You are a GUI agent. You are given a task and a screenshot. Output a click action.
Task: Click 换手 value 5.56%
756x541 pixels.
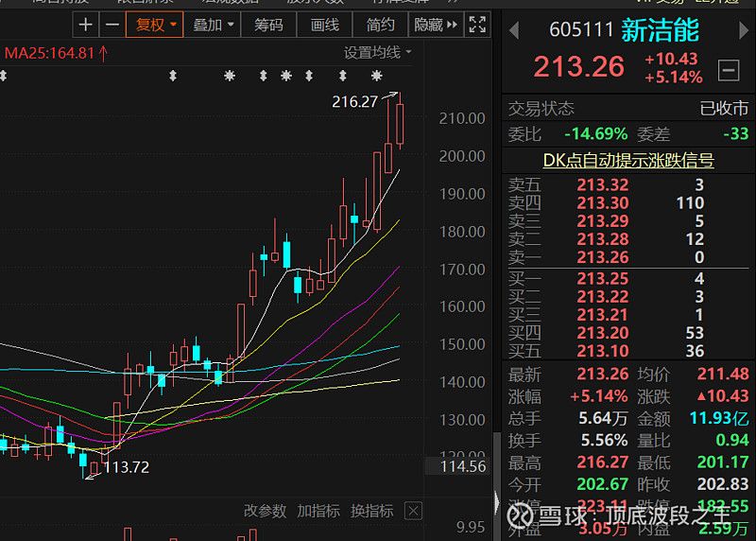coord(604,440)
